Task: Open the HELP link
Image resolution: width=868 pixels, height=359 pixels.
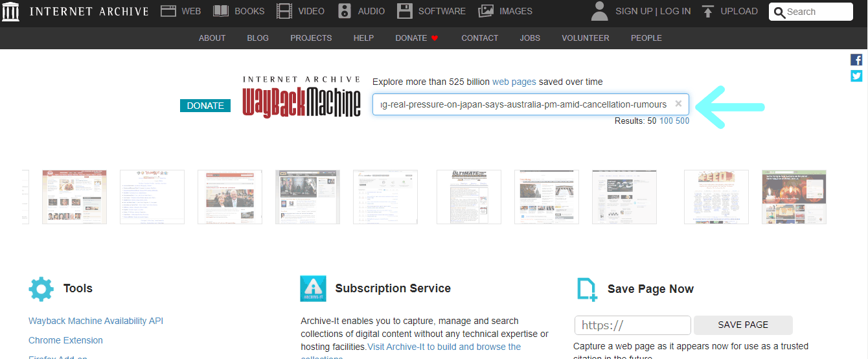Action: (x=363, y=38)
